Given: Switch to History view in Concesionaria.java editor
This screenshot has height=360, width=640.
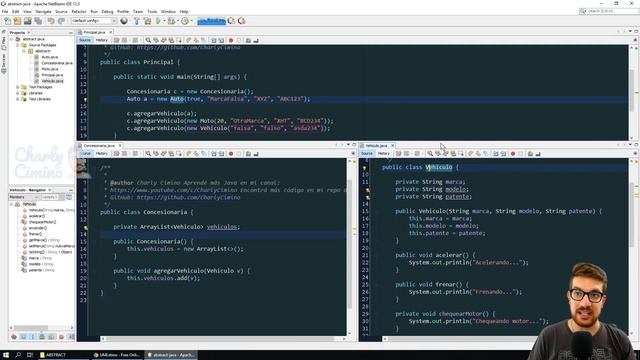Looking at the screenshot, I should [102, 153].
